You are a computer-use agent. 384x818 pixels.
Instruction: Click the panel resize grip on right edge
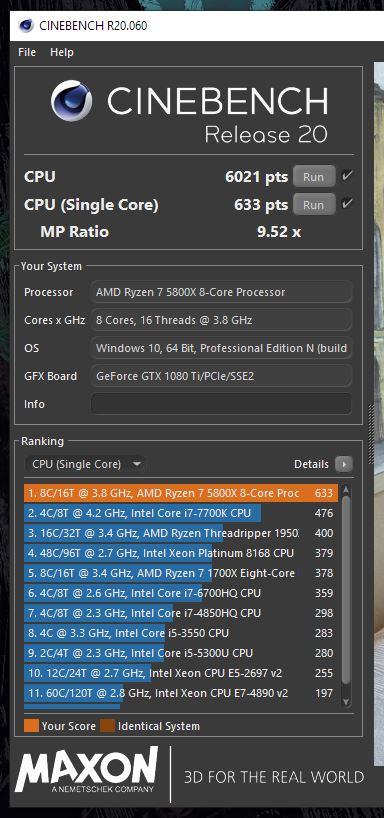click(x=371, y=435)
